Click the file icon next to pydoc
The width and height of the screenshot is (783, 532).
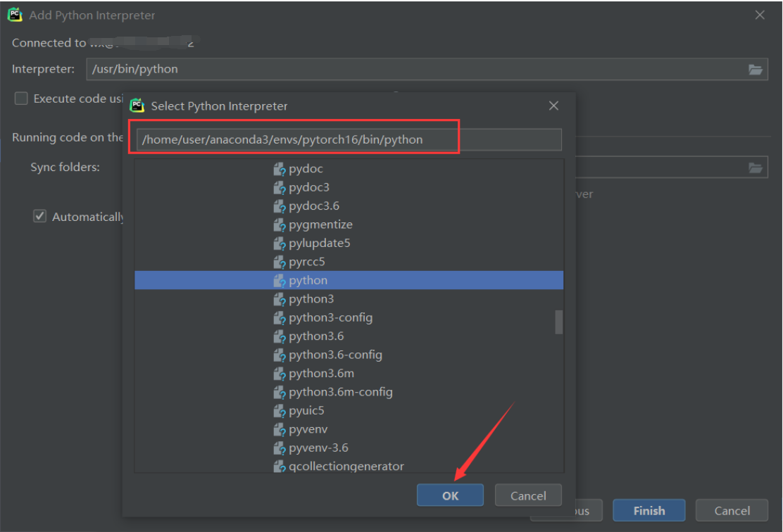(x=279, y=169)
